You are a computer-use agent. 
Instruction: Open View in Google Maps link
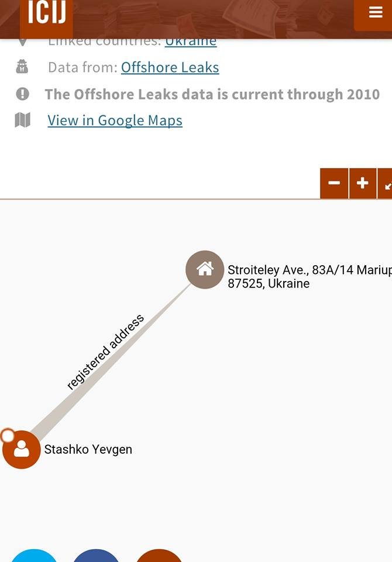tap(115, 121)
